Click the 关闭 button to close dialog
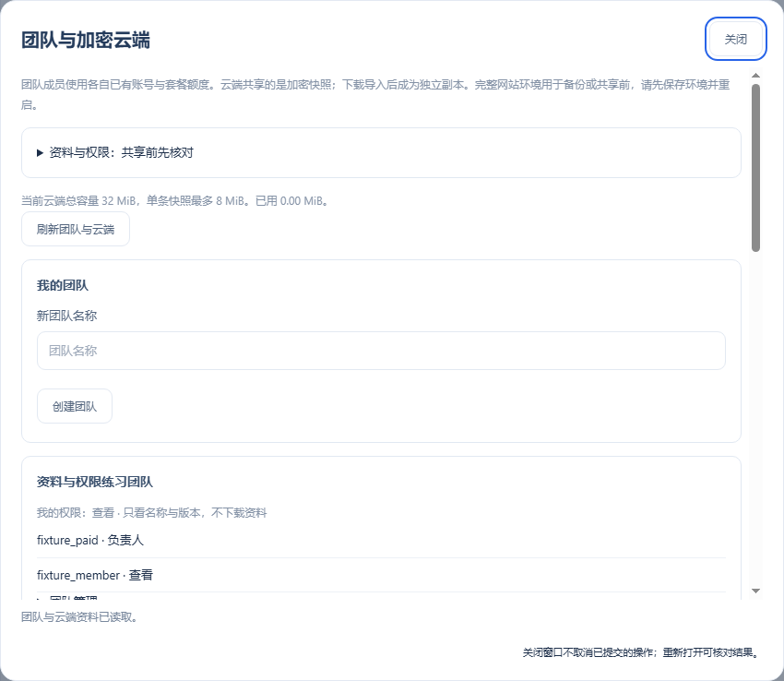The image size is (784, 681). (x=735, y=39)
